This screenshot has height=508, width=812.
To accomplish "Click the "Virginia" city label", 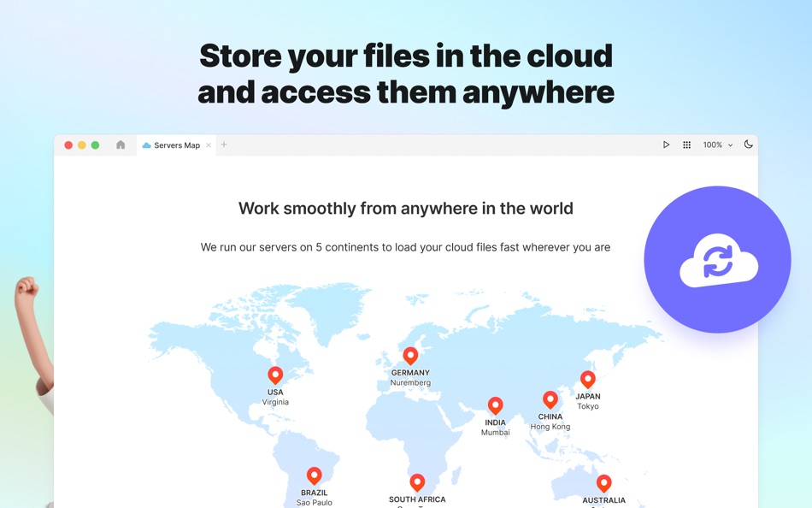I will click(x=275, y=402).
